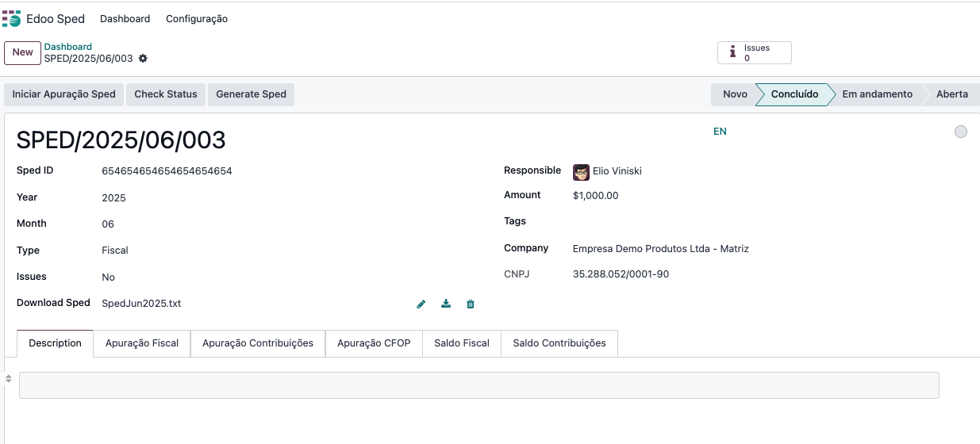The width and height of the screenshot is (980, 444).
Task: Open the Configuração menu
Action: [x=197, y=18]
